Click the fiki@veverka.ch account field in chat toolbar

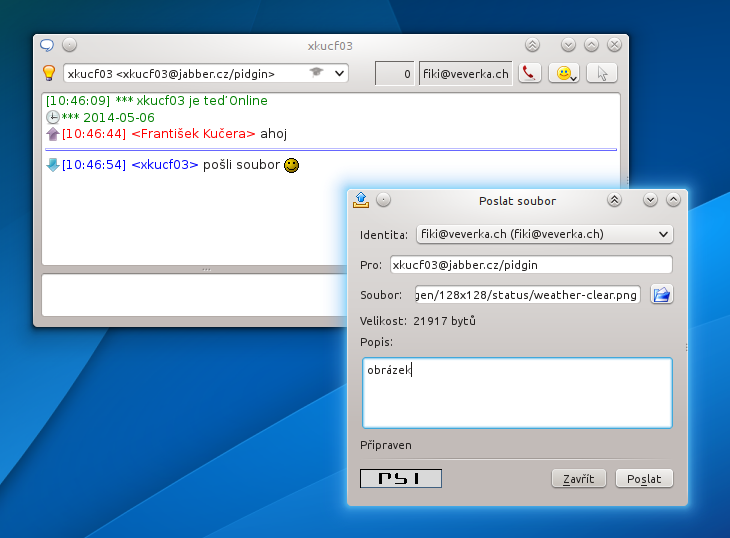pyautogui.click(x=466, y=74)
